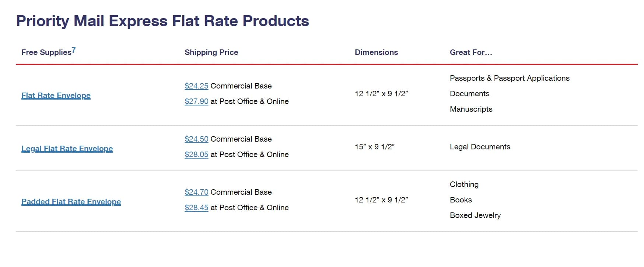Click the $24.50 Commercial Base price link
644x267 pixels.
coord(196,139)
